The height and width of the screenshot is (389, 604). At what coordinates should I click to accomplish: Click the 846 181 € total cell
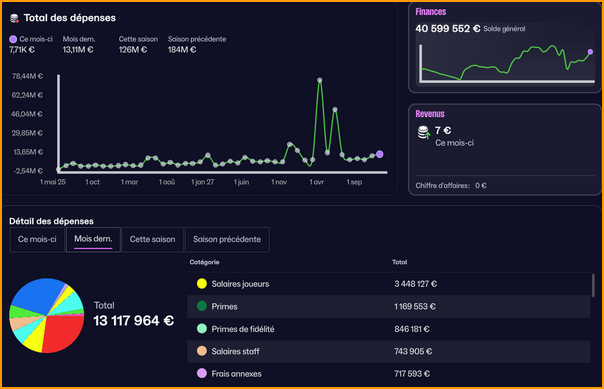click(x=412, y=329)
